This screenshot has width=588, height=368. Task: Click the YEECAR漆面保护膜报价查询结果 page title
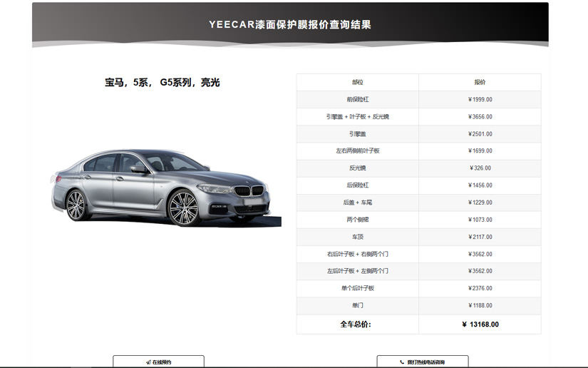tap(290, 25)
